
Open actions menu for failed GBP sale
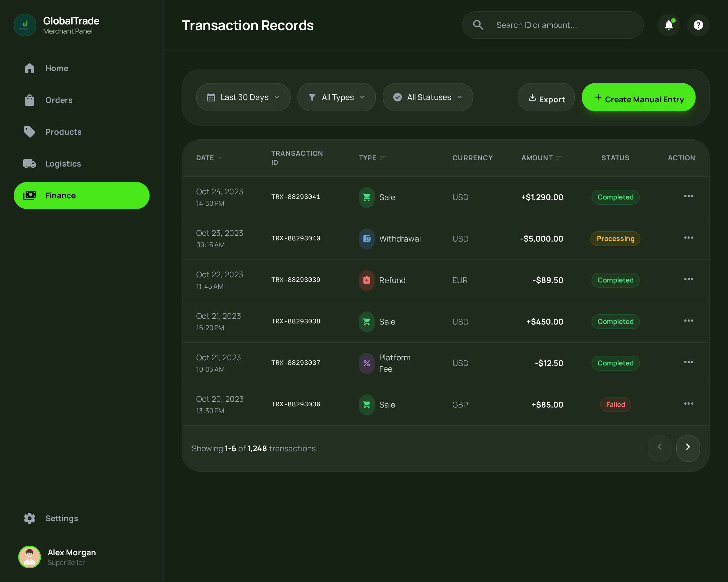688,404
